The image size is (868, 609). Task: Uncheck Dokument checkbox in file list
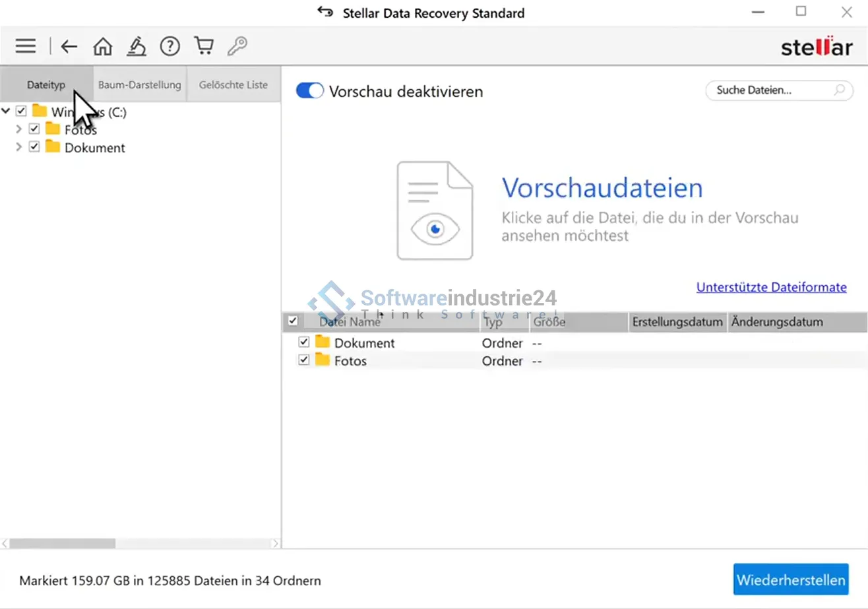[x=303, y=342]
